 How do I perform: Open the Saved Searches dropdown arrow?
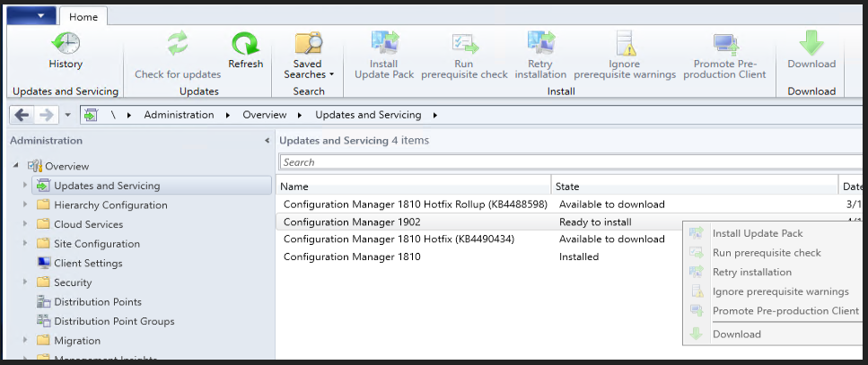tap(331, 75)
